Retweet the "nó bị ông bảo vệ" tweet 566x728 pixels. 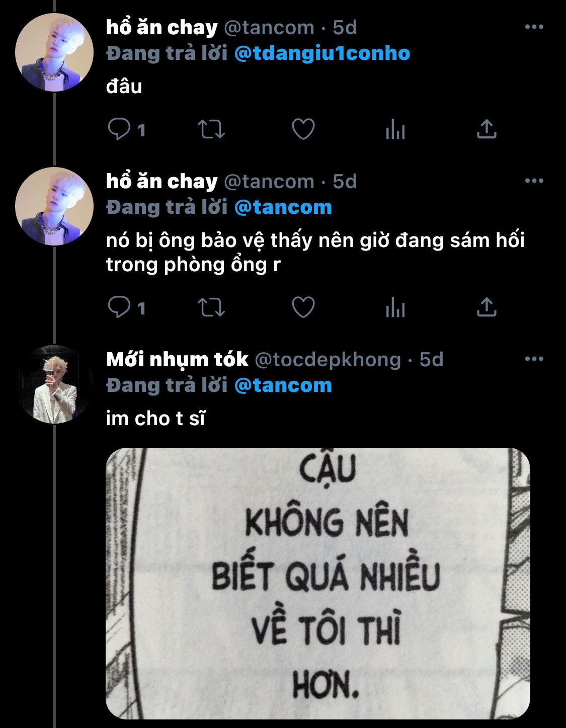pos(211,307)
